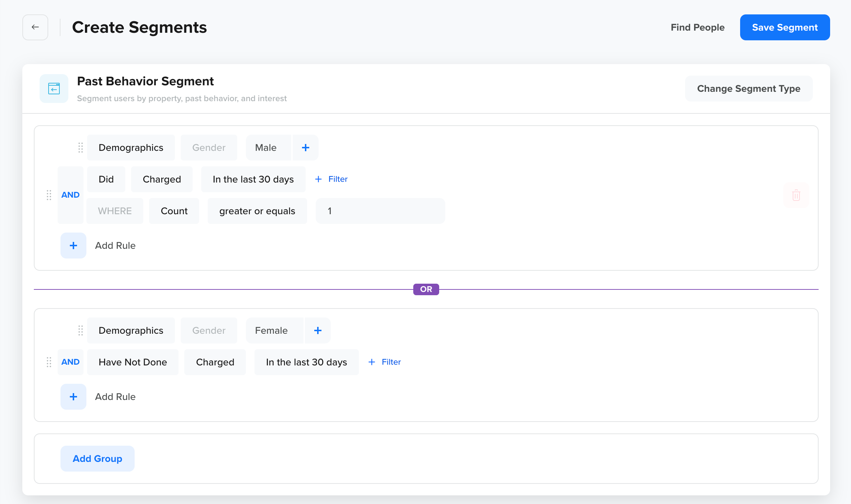
Task: Click the OR toggle between segment groups
Action: click(426, 289)
